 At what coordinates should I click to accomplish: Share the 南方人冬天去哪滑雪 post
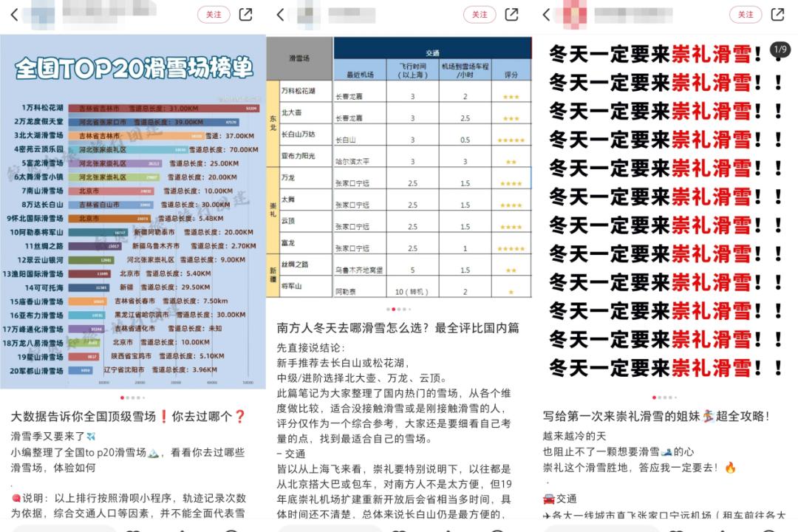click(511, 15)
